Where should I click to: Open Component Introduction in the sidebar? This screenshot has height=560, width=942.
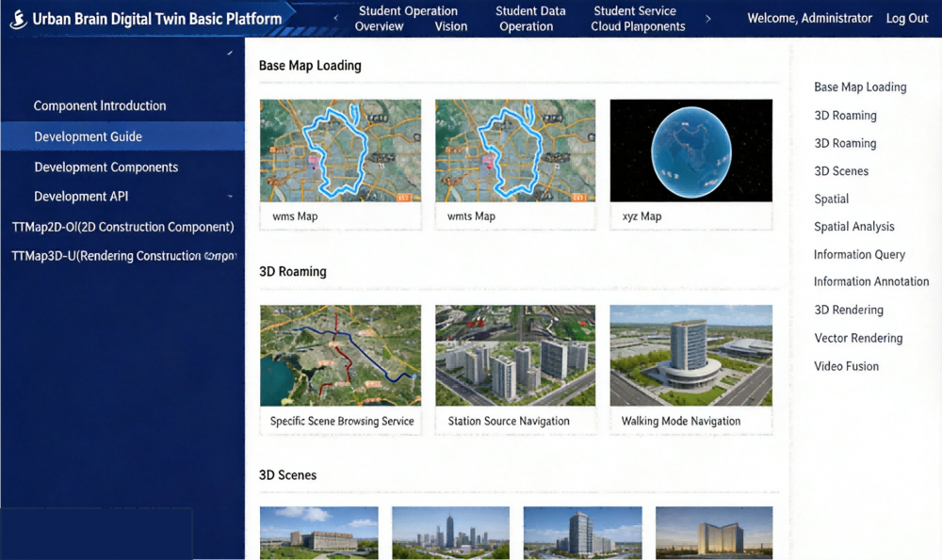tap(100, 105)
